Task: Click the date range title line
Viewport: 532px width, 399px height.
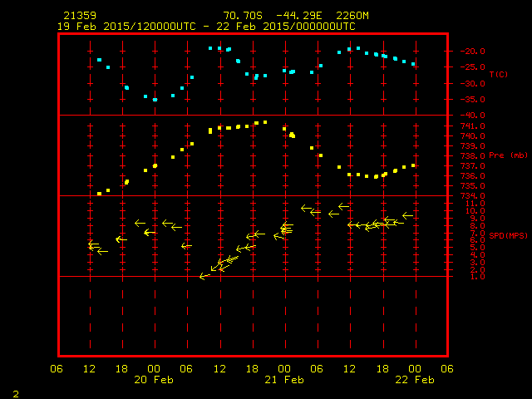Action: tap(206, 27)
